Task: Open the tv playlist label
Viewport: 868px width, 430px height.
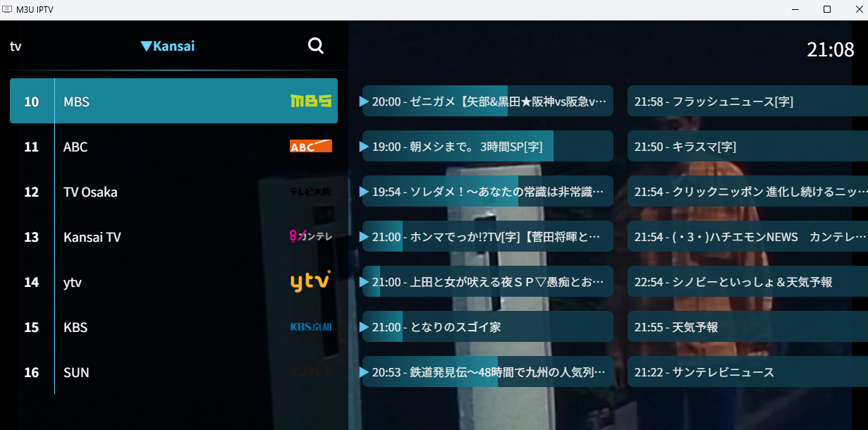Action: (x=16, y=47)
